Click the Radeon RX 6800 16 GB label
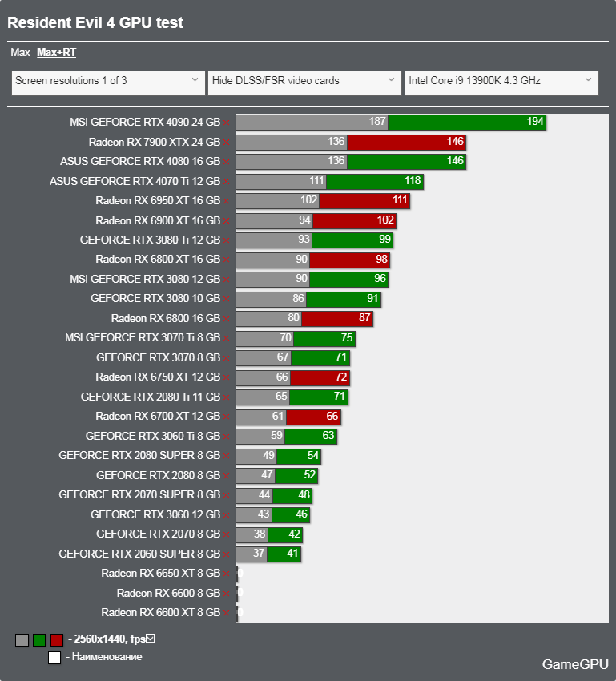Viewport: 616px width, 681px height. (166, 318)
